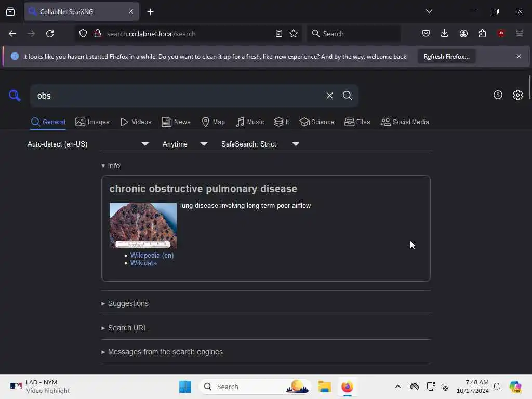This screenshot has width=532, height=399.
Task: Switch to the It tab
Action: click(x=282, y=122)
